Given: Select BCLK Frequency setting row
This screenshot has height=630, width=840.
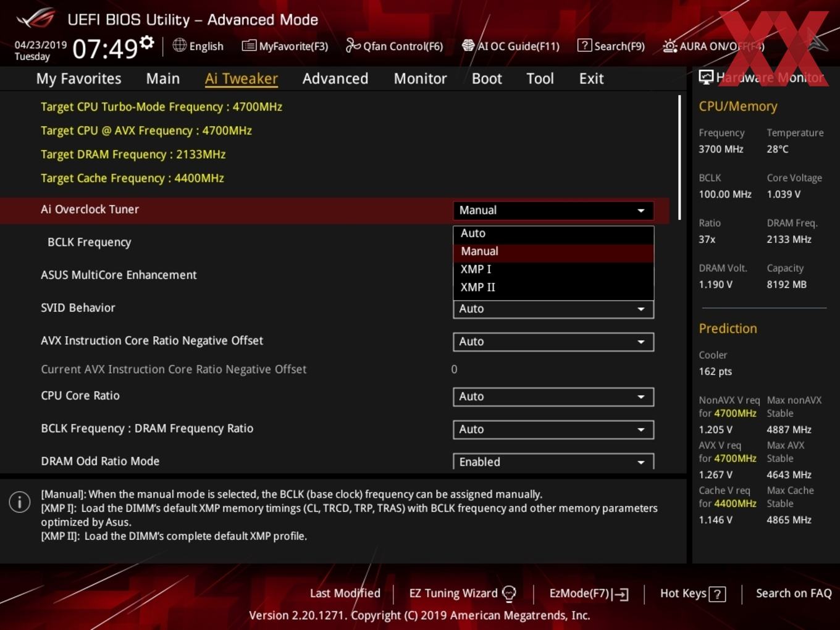Looking at the screenshot, I should [334, 242].
